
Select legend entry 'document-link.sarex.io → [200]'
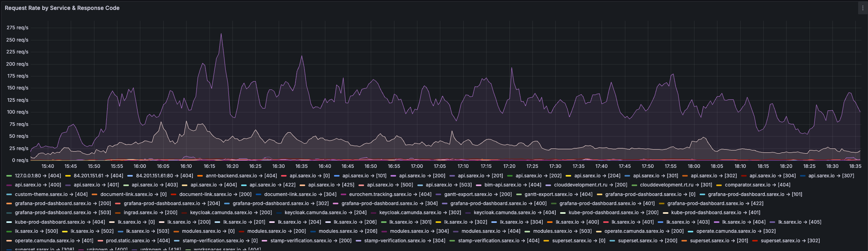point(215,194)
